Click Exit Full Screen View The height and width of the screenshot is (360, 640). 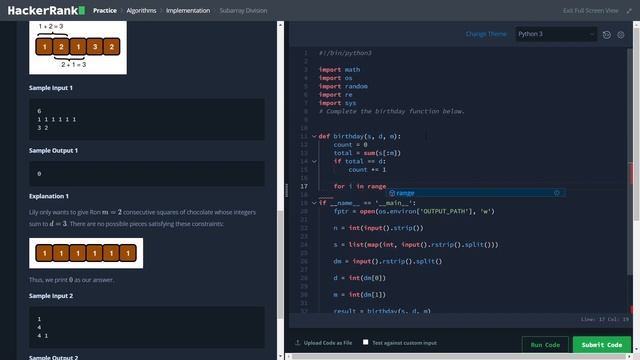(591, 11)
